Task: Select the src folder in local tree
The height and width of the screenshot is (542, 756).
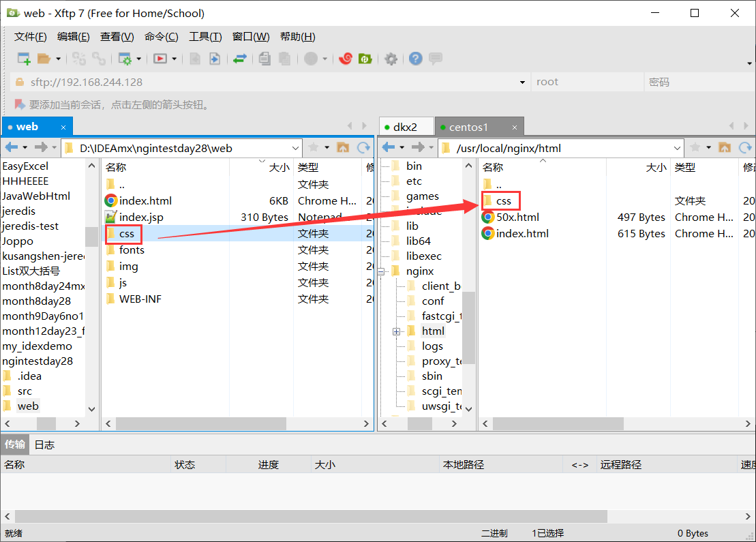Action: click(25, 391)
